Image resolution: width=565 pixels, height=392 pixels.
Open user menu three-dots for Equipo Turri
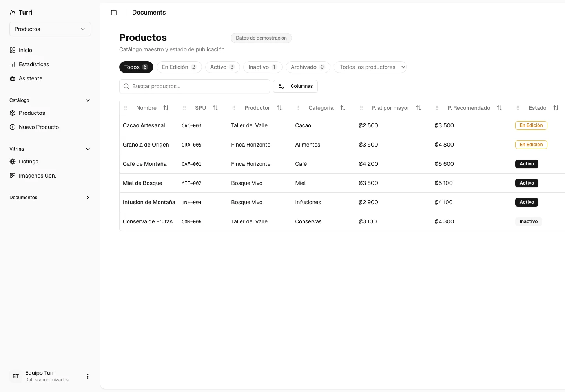88,376
